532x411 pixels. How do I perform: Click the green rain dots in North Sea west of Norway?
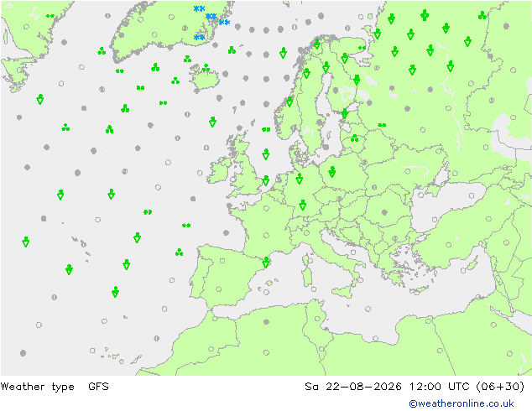[266, 129]
